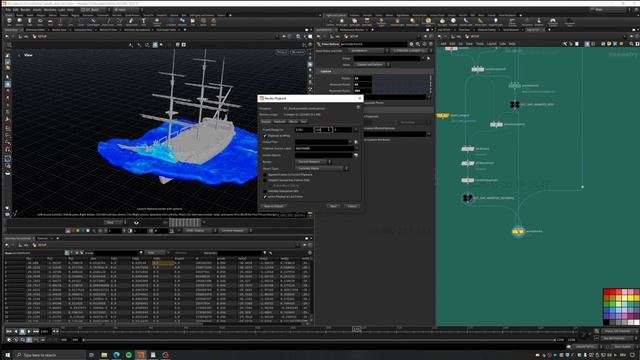Enable Append Frames to Current Flipbook
Viewport: 640px width, 360px height.
[265, 175]
